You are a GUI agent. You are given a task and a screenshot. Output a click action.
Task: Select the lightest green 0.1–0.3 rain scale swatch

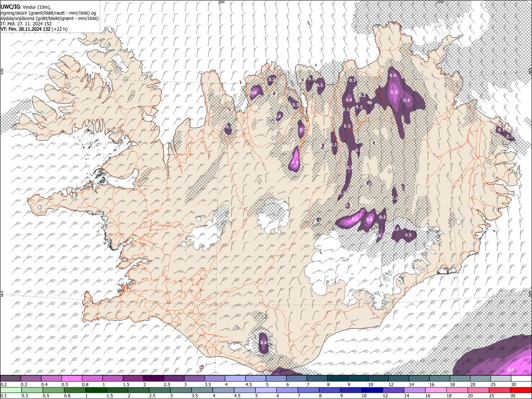point(11,390)
